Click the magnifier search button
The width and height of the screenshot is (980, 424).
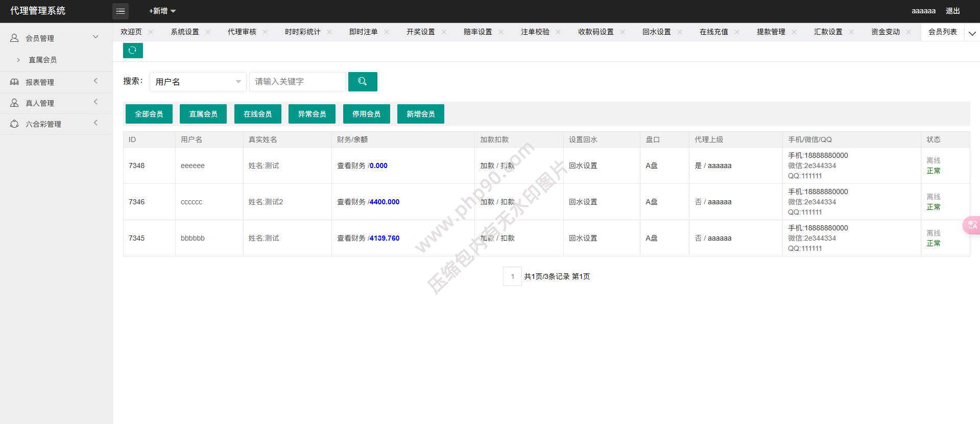[x=363, y=82]
